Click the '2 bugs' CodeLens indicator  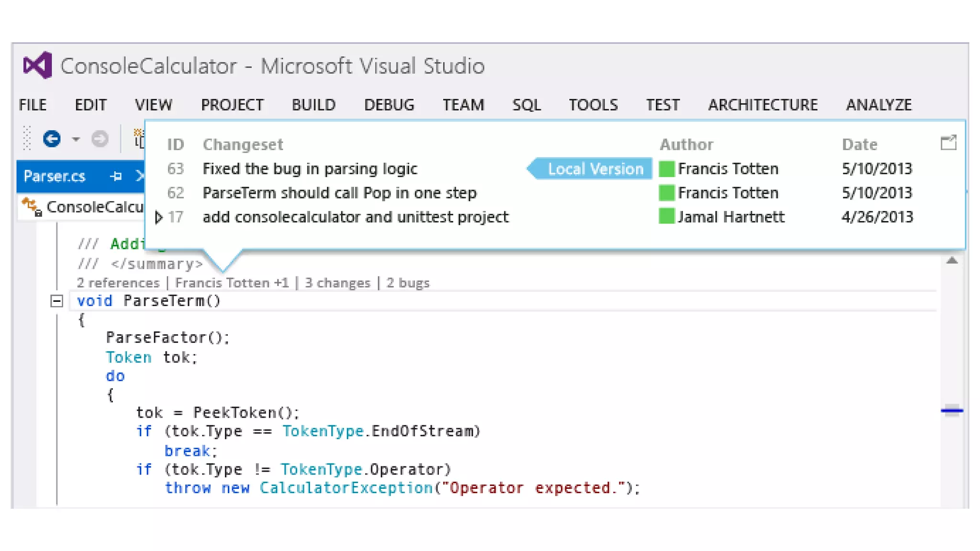coord(408,283)
